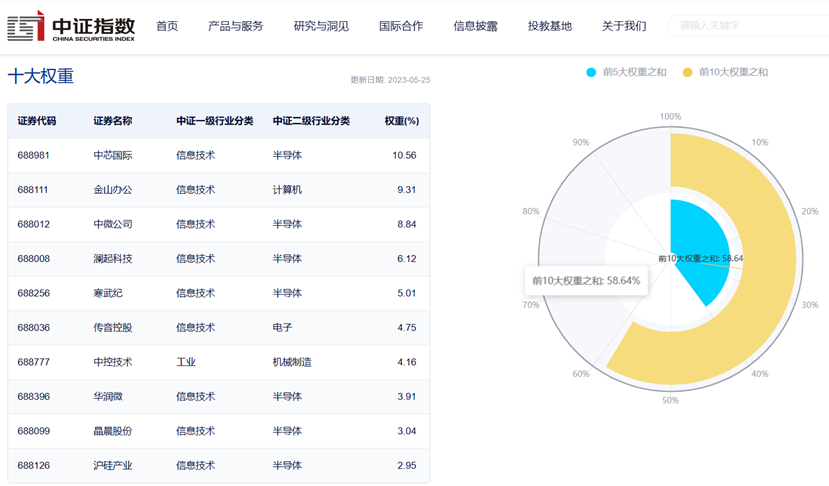Open the 产品与服务 menu

point(235,26)
